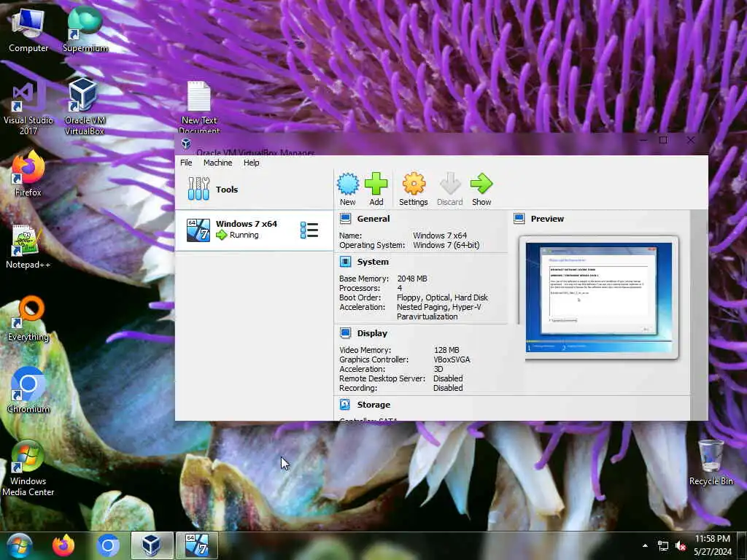Click the System section title
The width and height of the screenshot is (747, 560).
click(373, 262)
